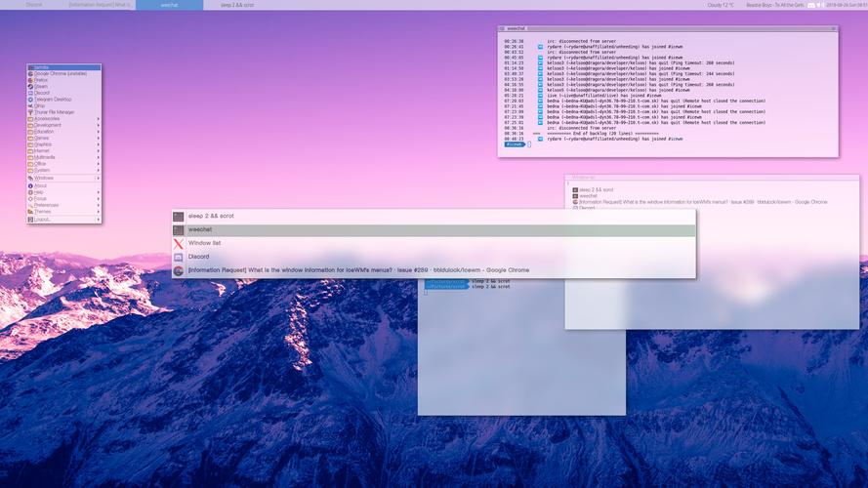Select 'sleep 2 && scrot' in the Window list window
Image resolution: width=868 pixels, height=488 pixels.
click(597, 189)
